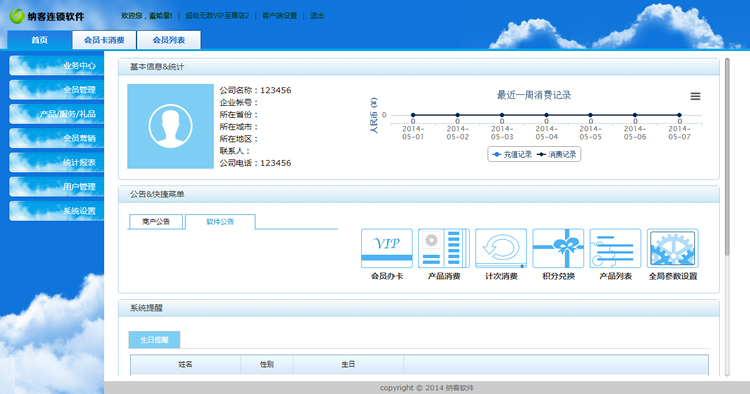The image size is (750, 394).
Task: Open the 产品消费 shortcut icon
Action: [444, 248]
